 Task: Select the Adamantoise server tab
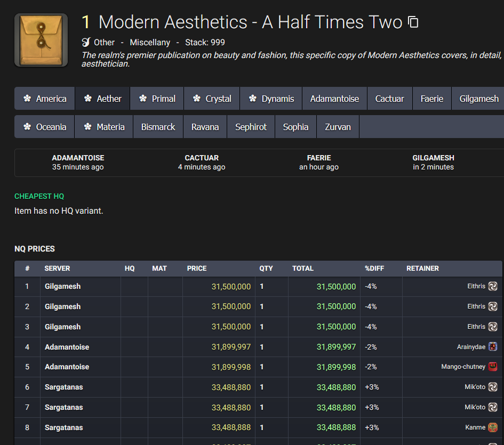(x=334, y=98)
